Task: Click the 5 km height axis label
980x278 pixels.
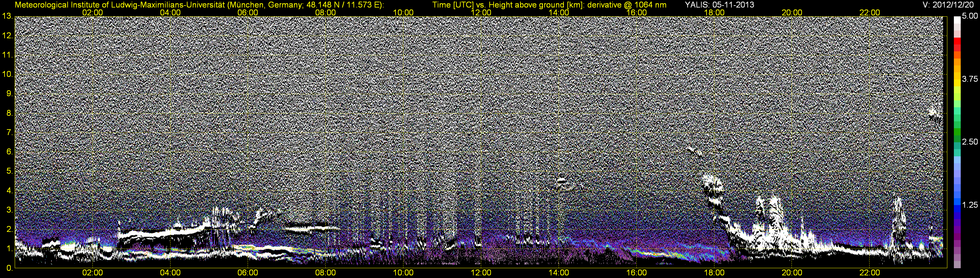Action: pos(9,171)
